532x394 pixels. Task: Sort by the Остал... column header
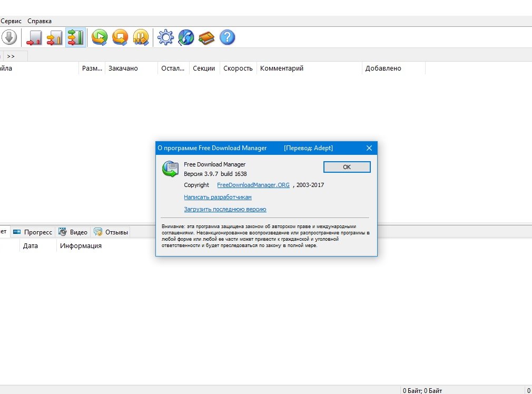tap(173, 68)
